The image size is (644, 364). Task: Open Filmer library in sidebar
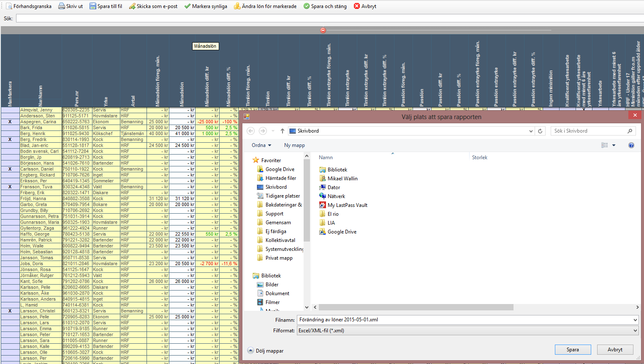coord(269,302)
